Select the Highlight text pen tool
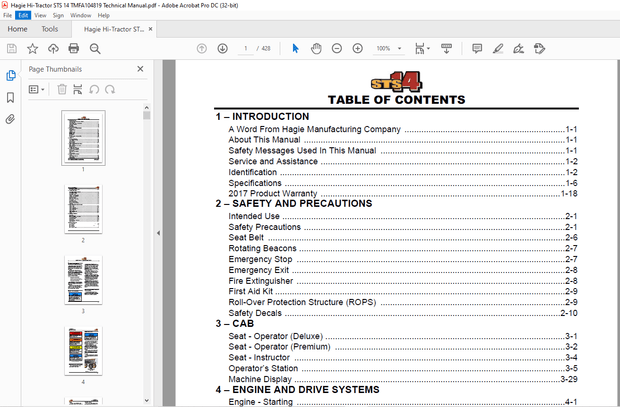Screen dimensions: 620x407 [498, 49]
